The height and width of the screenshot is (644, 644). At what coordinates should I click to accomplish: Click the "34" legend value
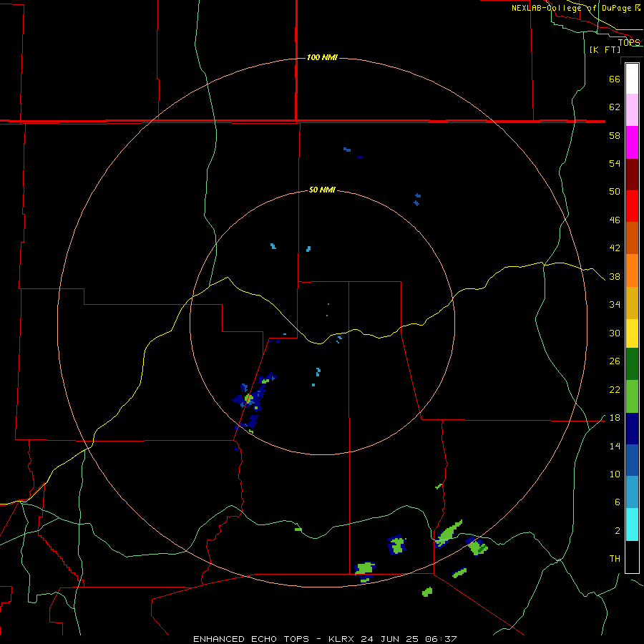click(x=615, y=304)
